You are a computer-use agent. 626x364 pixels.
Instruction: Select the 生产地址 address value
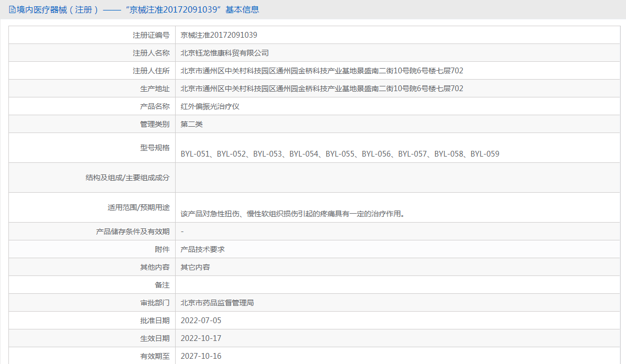point(322,89)
